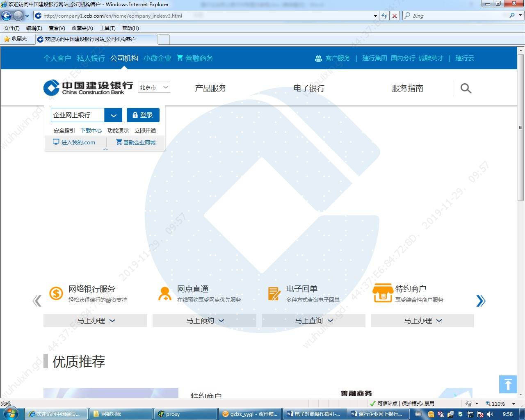525x420 pixels.
Task: Switch to the 电子银行 navigation tab
Action: point(309,88)
